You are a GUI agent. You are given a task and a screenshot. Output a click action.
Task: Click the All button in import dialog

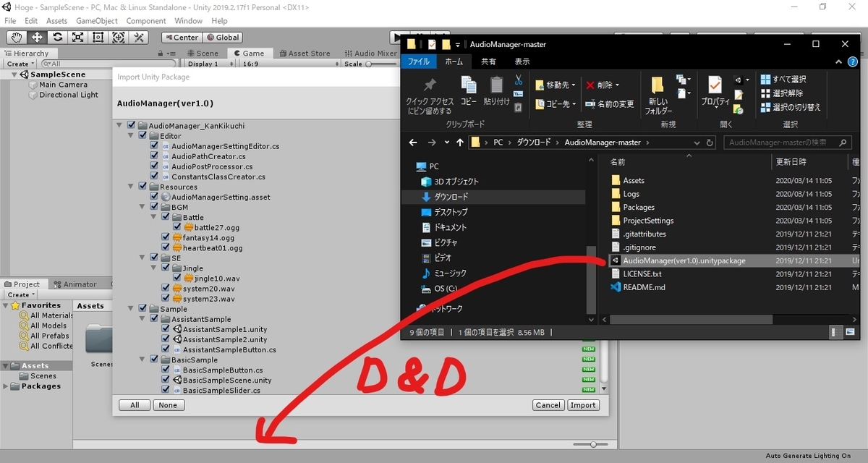pos(135,405)
